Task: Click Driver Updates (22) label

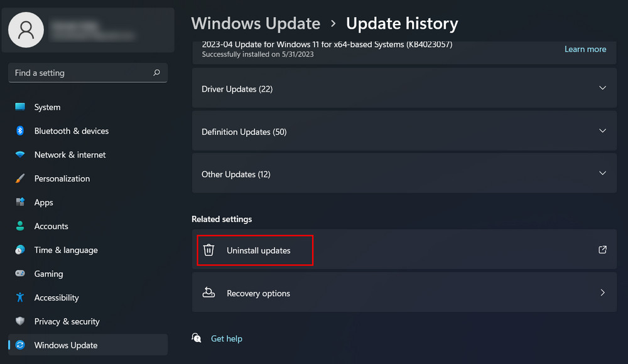Action: (237, 89)
